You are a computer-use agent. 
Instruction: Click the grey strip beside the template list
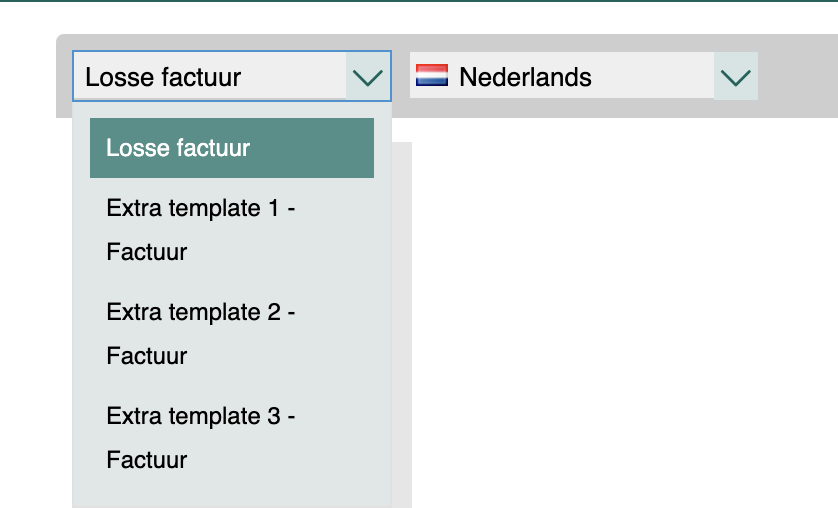(402, 325)
